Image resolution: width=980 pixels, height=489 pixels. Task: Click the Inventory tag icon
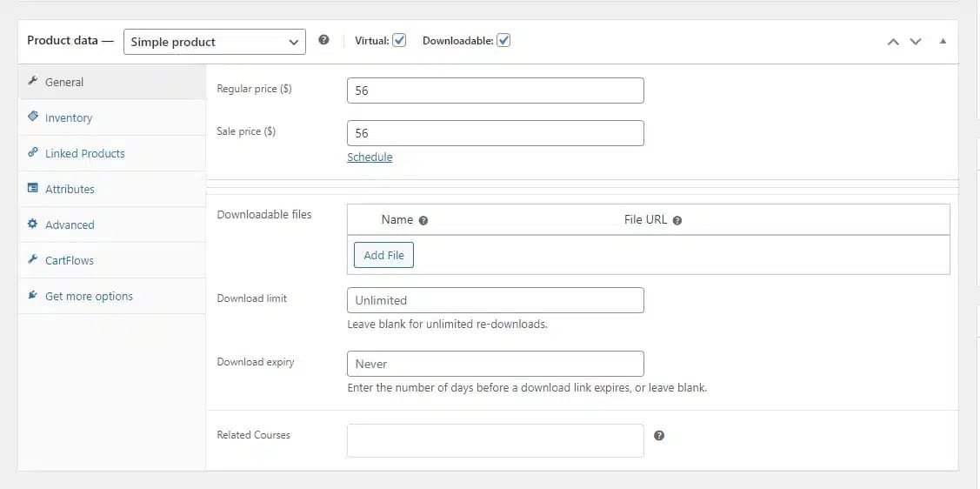coord(33,117)
